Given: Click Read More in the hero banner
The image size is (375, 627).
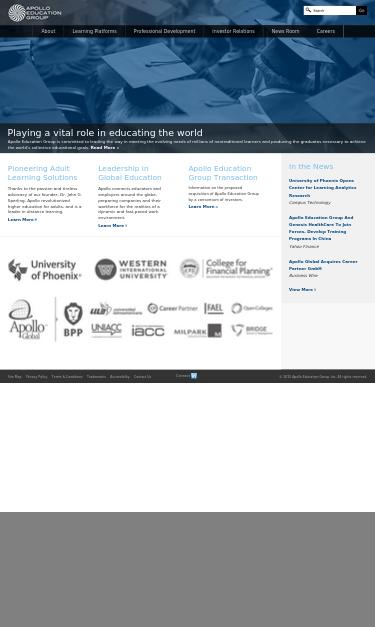Looking at the screenshot, I should point(105,148).
